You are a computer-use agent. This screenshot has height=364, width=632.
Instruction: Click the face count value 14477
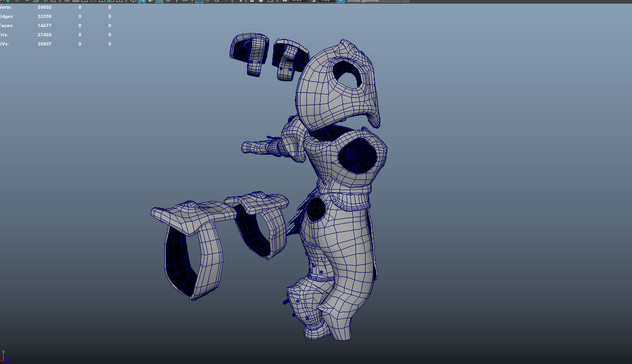45,26
